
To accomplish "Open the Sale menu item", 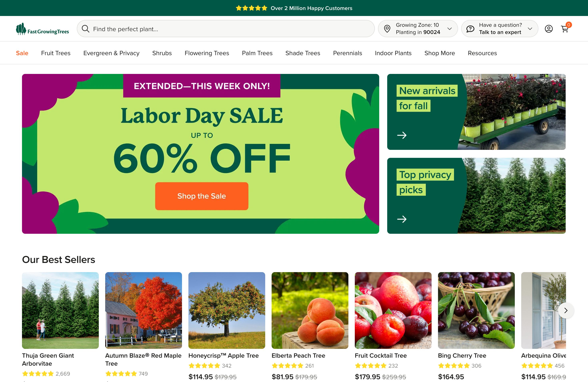I will 22,53.
